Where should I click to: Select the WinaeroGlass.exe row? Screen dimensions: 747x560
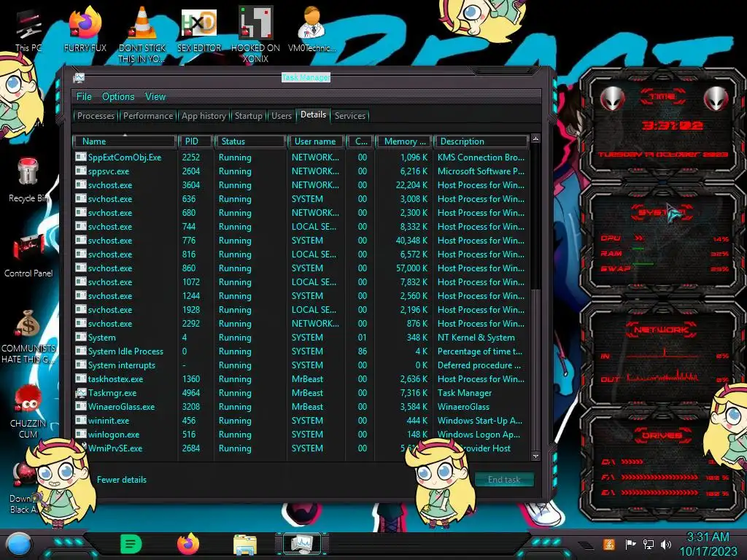point(301,407)
